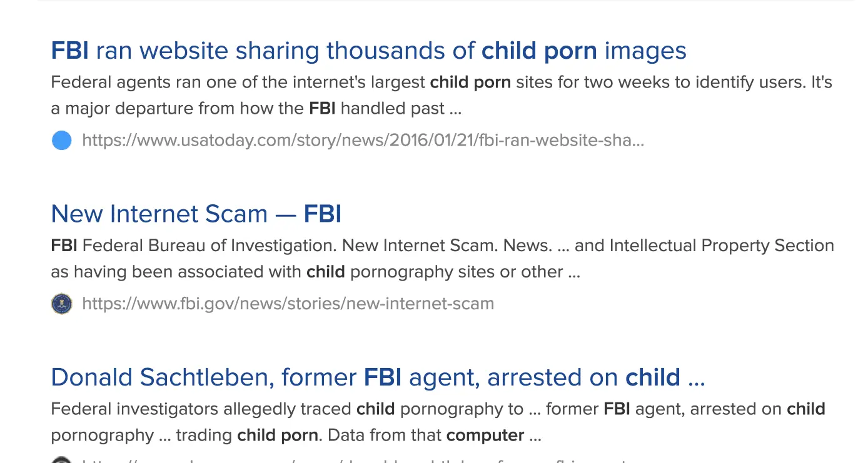Click the usatoday.com story URL
868x463 pixels.
pyautogui.click(x=363, y=141)
